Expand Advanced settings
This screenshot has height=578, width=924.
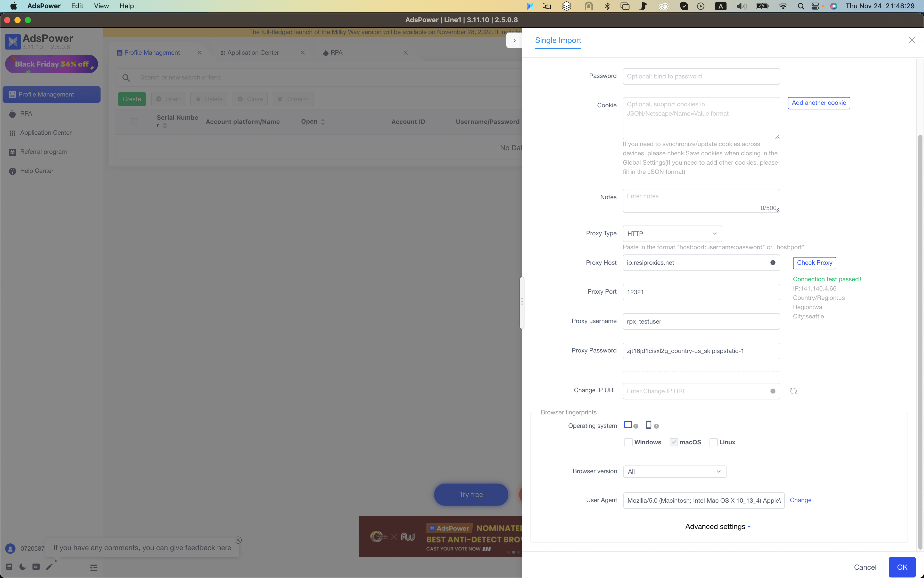718,526
